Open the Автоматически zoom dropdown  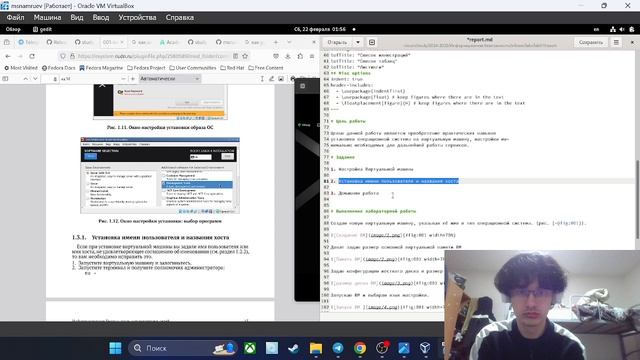pos(169,79)
